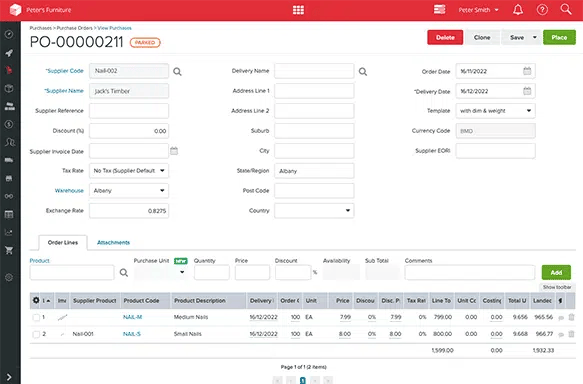Viewport: 583px width, 384px height.
Task: Search supplier code with magnifier icon
Action: pyautogui.click(x=177, y=71)
